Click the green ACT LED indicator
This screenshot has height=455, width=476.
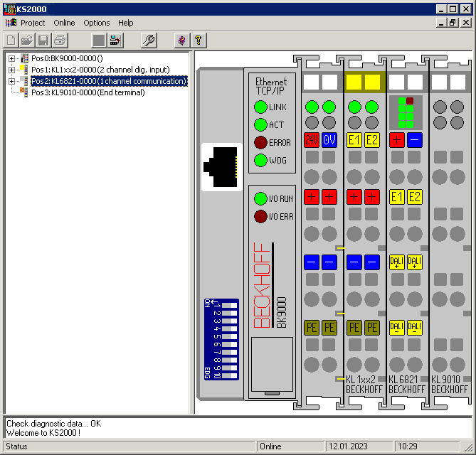pyautogui.click(x=260, y=124)
